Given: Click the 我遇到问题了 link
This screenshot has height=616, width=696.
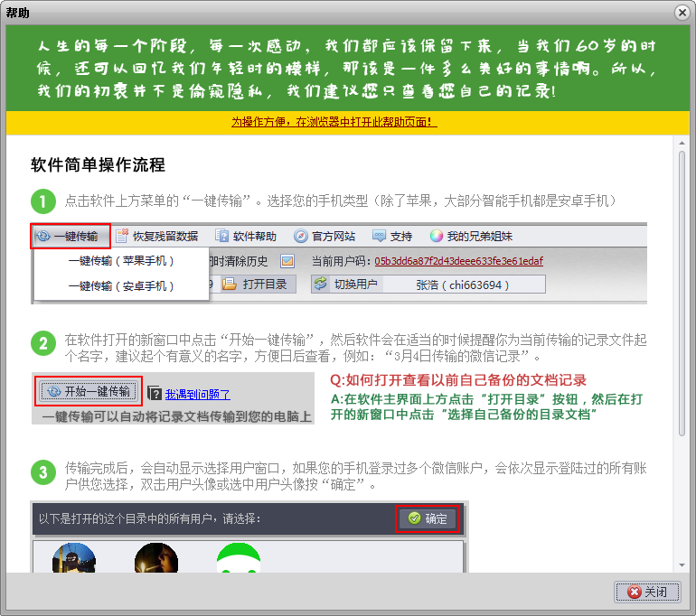Looking at the screenshot, I should (x=197, y=394).
